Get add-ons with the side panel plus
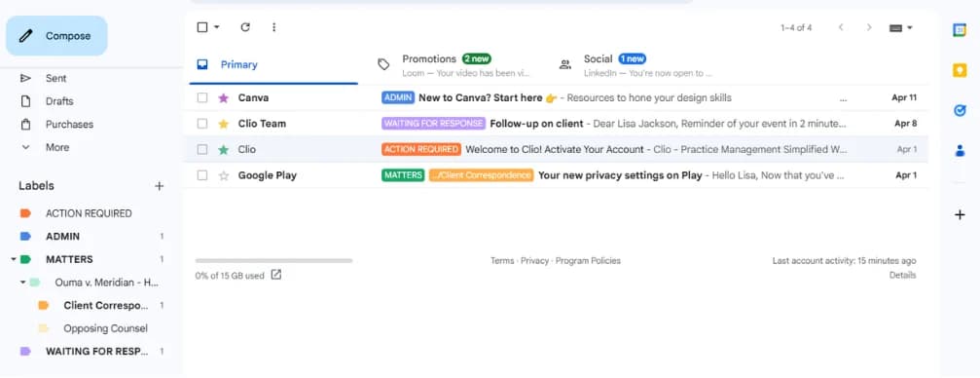The height and width of the screenshot is (378, 980). point(960,215)
